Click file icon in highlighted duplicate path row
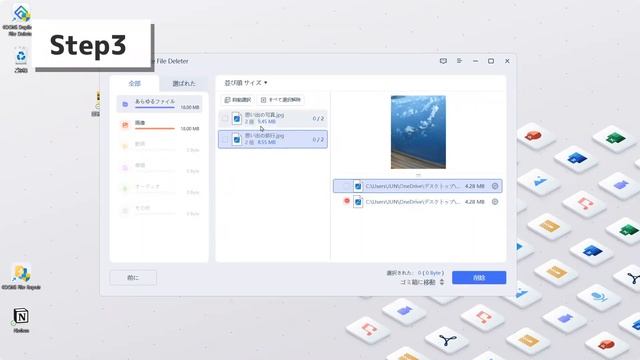This screenshot has height=360, width=640. tap(358, 186)
